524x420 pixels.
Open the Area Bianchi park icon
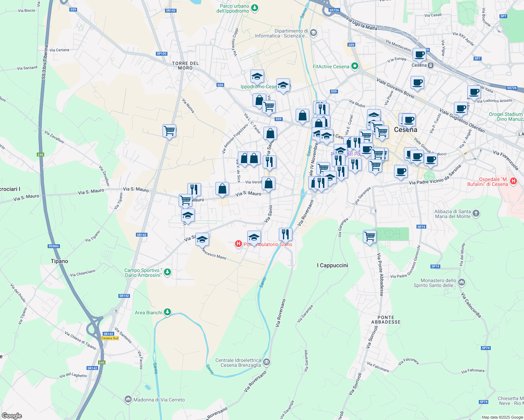pos(167,312)
